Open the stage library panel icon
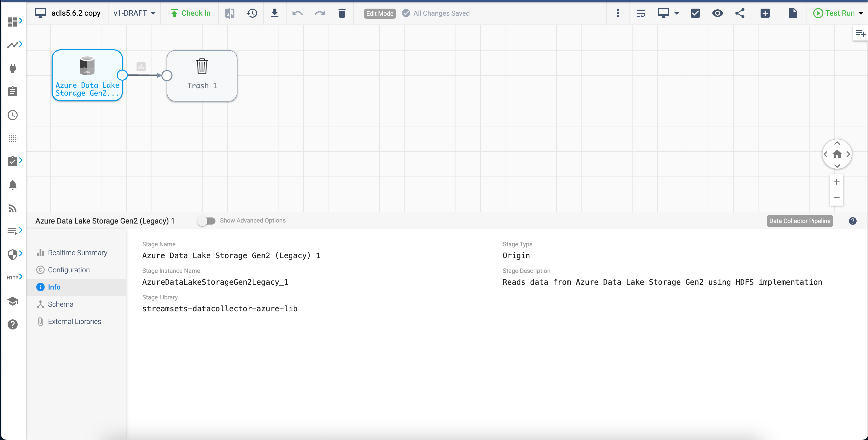The image size is (868, 440). (x=861, y=33)
